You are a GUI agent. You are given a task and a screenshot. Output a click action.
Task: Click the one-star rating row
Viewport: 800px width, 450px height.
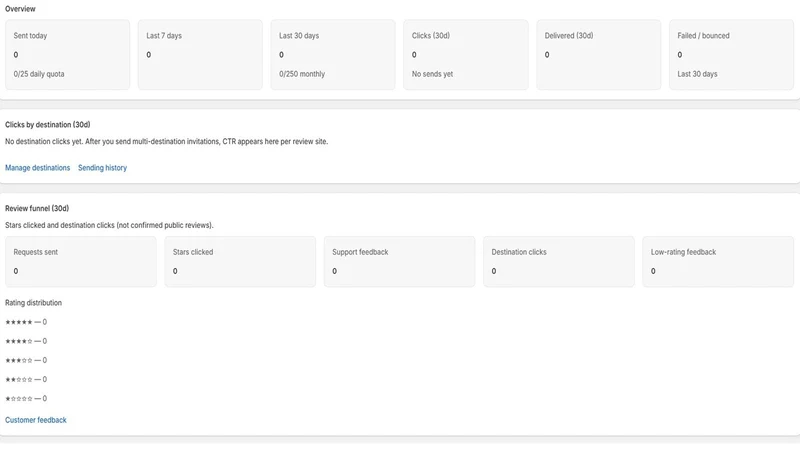point(26,398)
